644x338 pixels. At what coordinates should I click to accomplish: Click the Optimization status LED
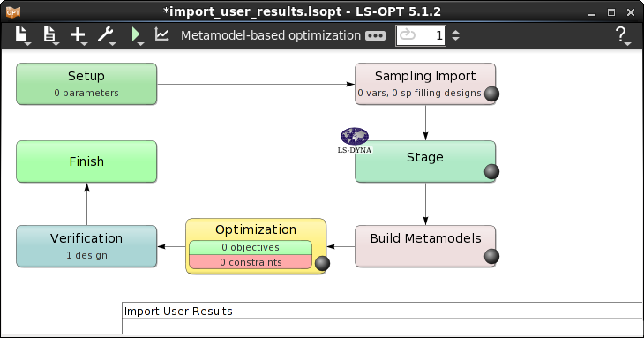tap(322, 263)
